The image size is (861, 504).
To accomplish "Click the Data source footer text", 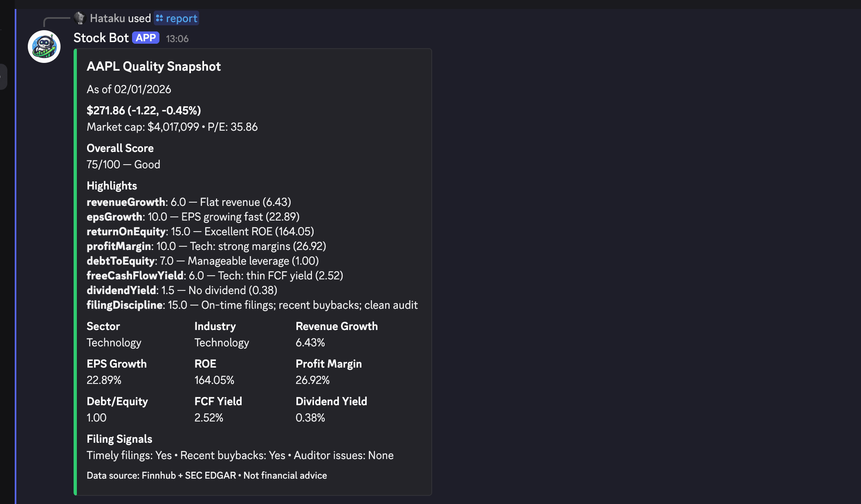I will [x=206, y=475].
